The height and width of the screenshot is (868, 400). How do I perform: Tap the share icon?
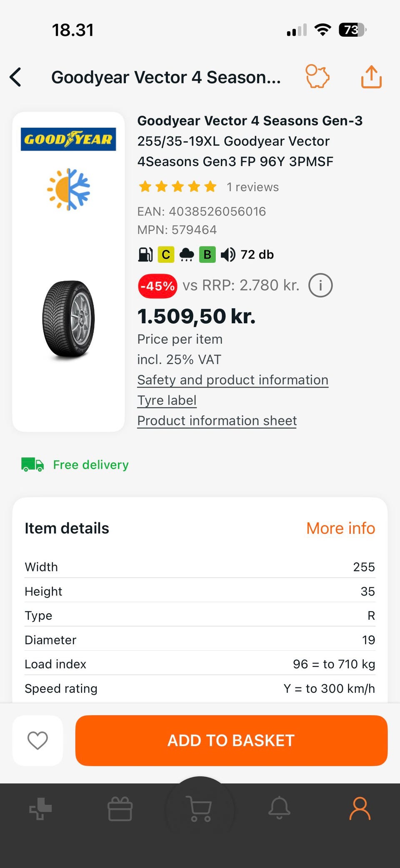click(371, 77)
